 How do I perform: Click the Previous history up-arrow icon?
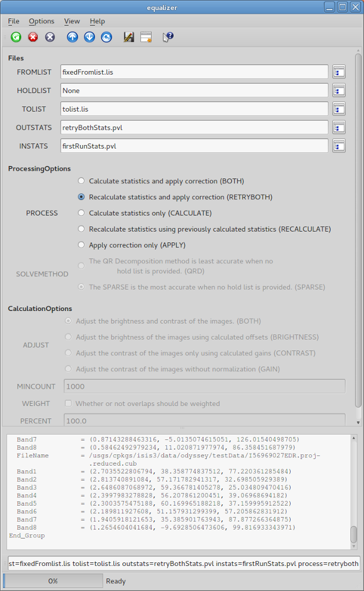point(72,37)
